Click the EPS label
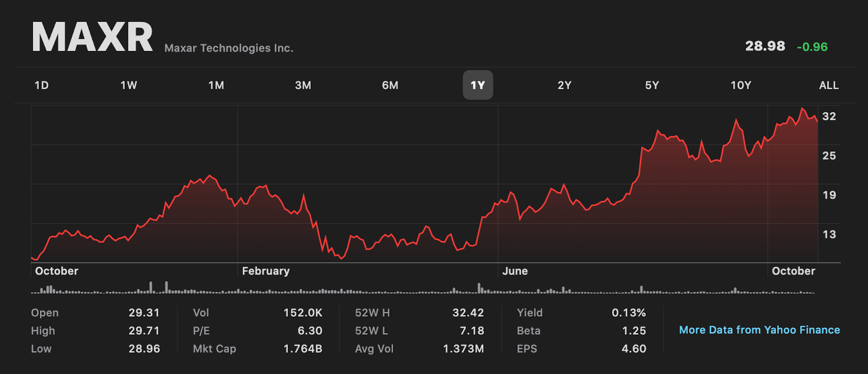Screen dimensions: 868x374 point(527,349)
